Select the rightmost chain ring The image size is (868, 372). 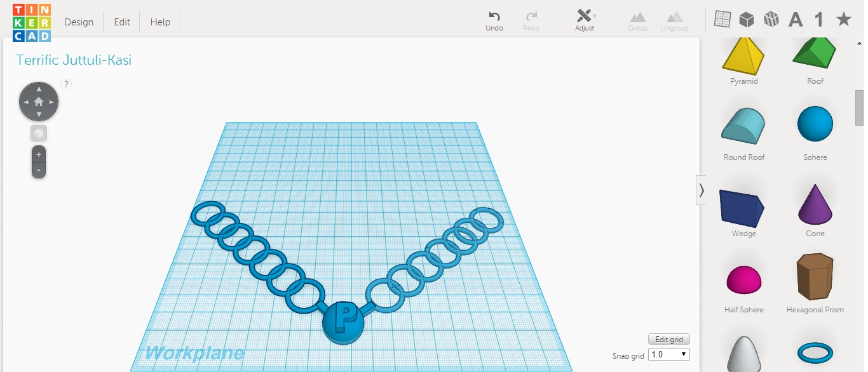coord(487,220)
